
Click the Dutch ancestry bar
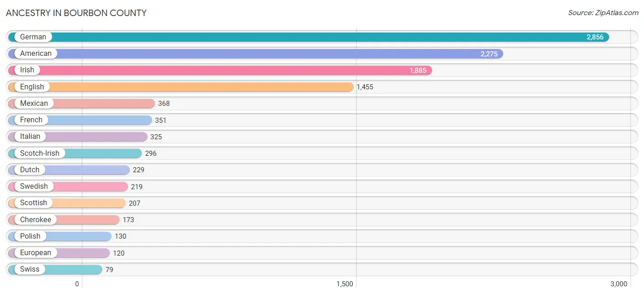click(69, 169)
